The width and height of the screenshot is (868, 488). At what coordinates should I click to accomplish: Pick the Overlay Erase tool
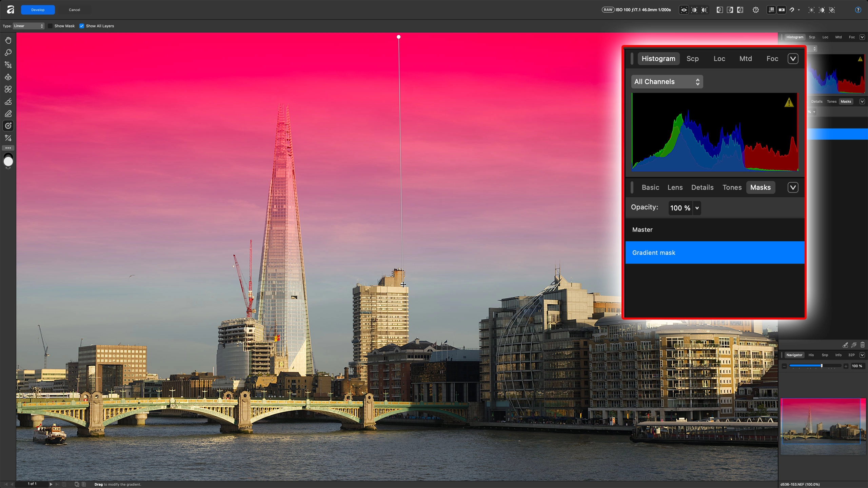[x=8, y=114]
